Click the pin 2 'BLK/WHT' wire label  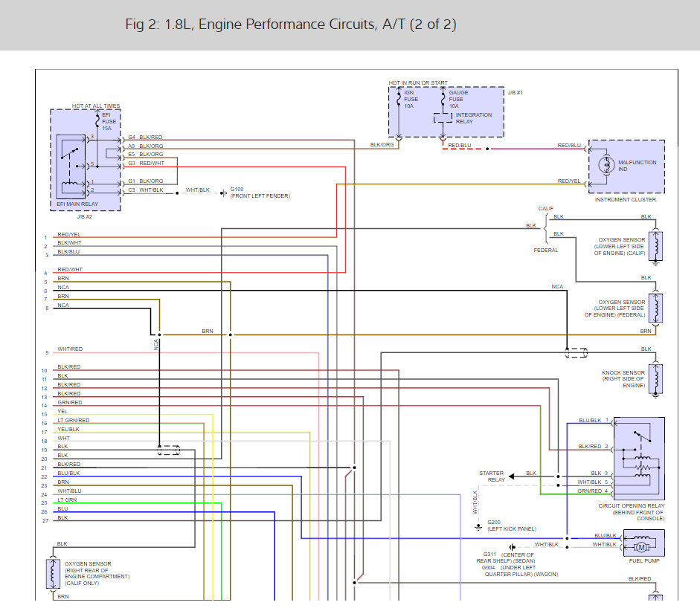69,243
